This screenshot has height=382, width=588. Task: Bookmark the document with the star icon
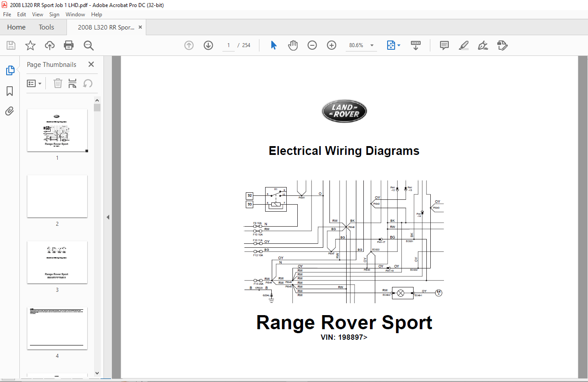[30, 45]
